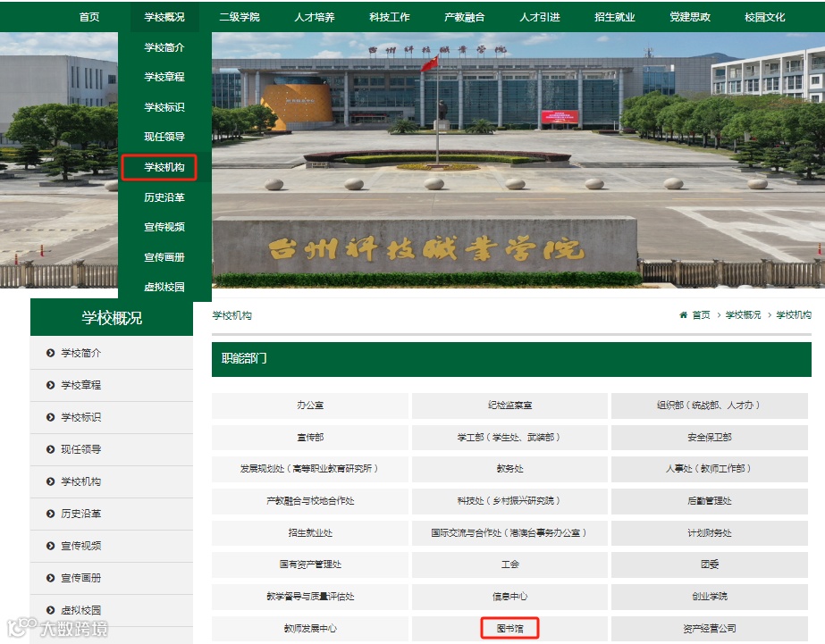Open the 产教融合 top navigation menu
The height and width of the screenshot is (644, 825).
click(465, 17)
